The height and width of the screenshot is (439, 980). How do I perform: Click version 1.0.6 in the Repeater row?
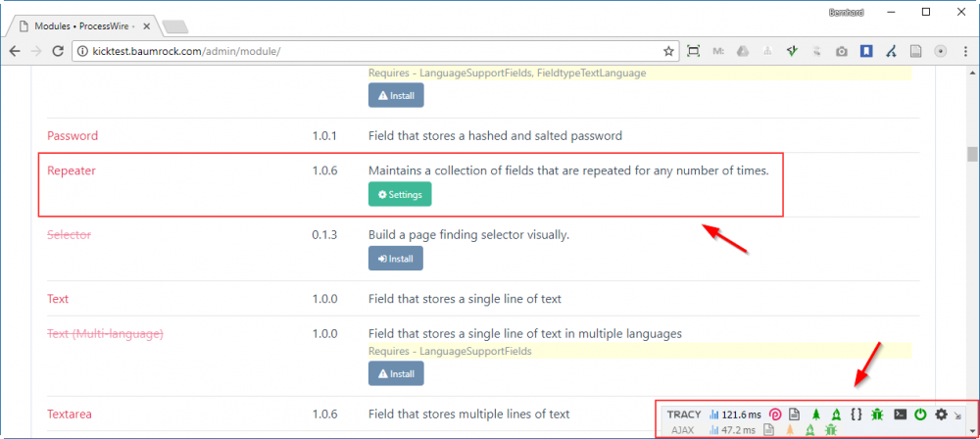(325, 171)
